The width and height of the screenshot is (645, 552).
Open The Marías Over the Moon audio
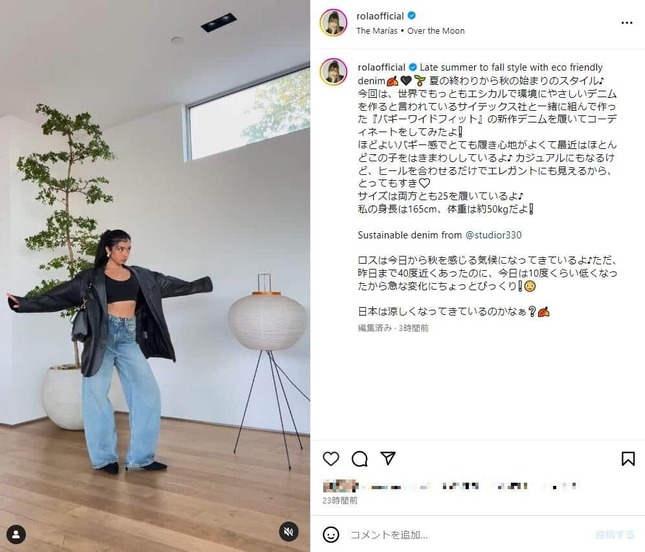click(411, 31)
